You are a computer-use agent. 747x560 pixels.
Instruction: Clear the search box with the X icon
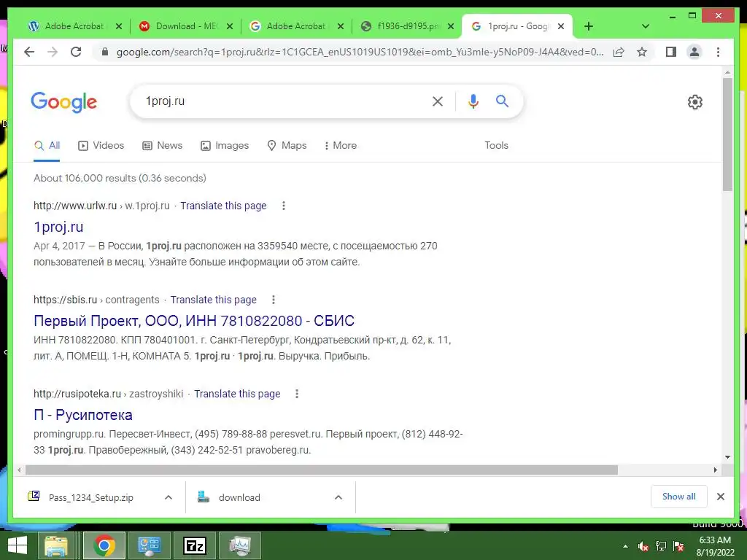coord(438,101)
